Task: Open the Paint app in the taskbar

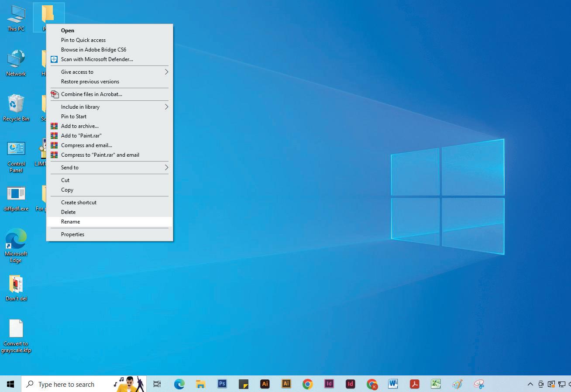Action: pos(457,384)
